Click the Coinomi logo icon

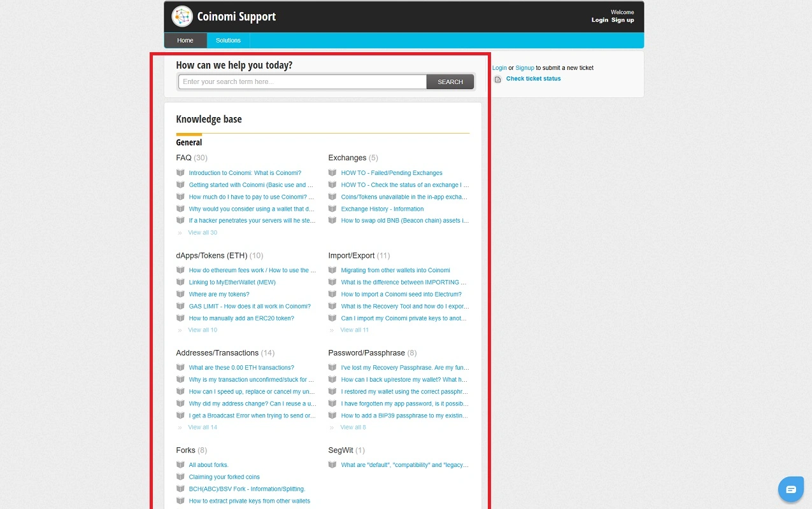(x=182, y=17)
